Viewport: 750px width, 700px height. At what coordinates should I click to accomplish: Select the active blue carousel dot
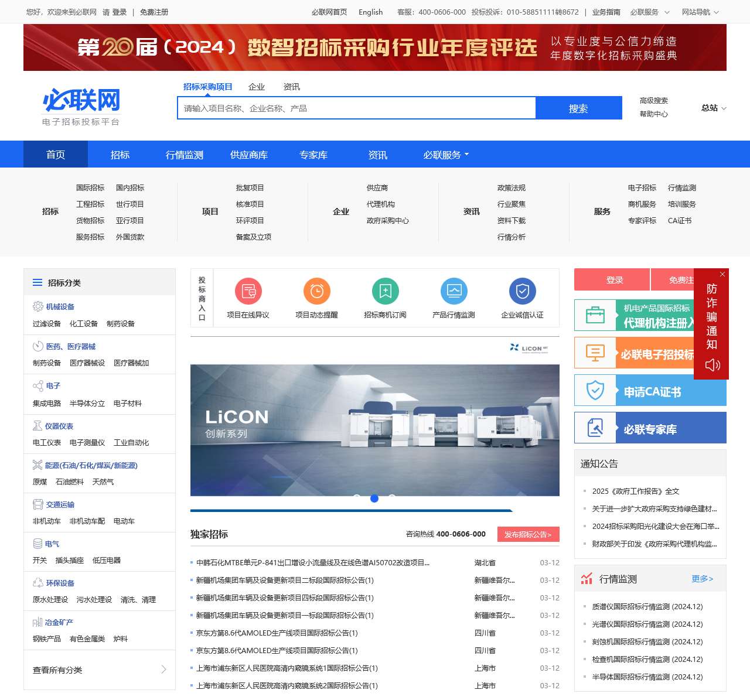click(374, 498)
